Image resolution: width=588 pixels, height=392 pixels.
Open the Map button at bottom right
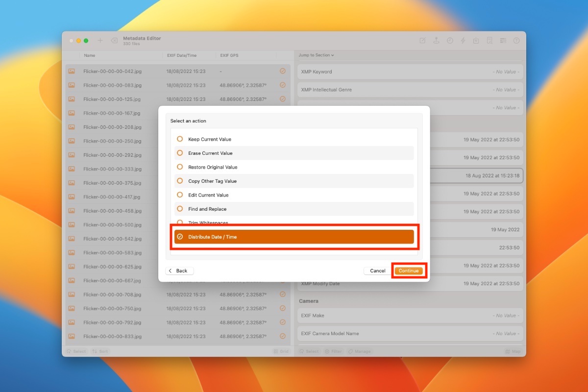click(x=514, y=351)
